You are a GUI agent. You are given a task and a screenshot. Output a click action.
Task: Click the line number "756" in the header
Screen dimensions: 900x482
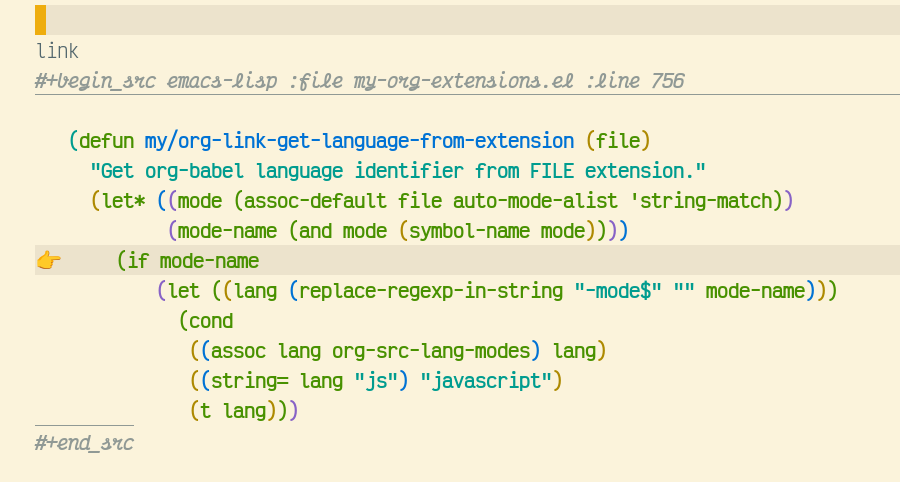(668, 81)
